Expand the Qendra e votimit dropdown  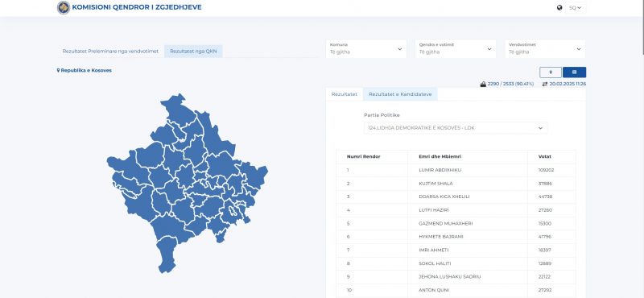point(456,49)
